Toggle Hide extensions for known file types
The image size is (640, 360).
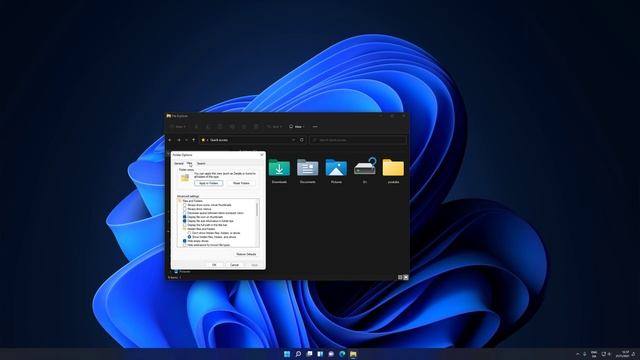click(x=184, y=245)
